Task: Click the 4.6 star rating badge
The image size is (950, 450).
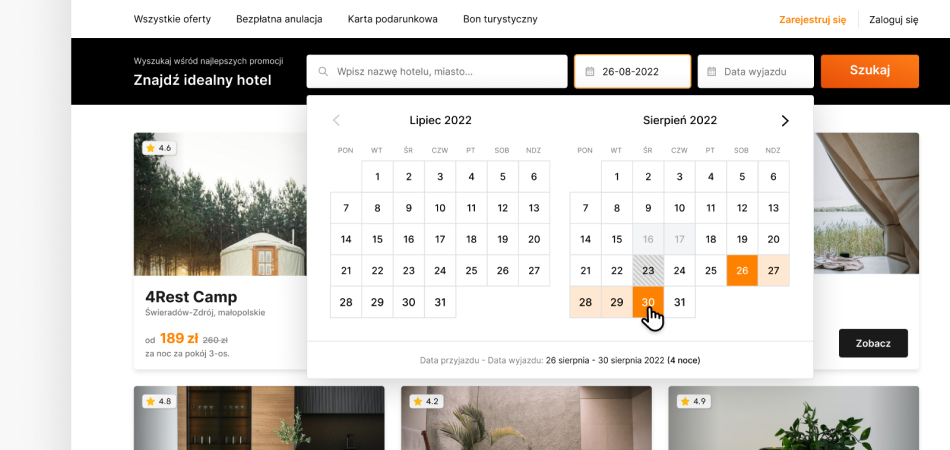Action: coord(159,148)
